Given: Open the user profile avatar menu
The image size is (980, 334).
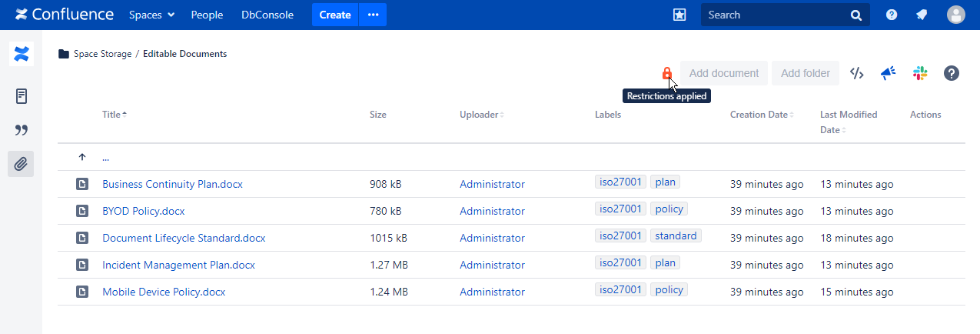Looking at the screenshot, I should 955,15.
